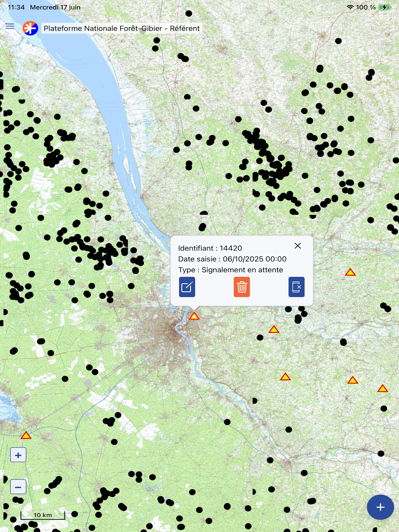Screen dimensions: 399x532
Task: Select the yellow triangle in bottom-left corner area
Action: pos(26,435)
